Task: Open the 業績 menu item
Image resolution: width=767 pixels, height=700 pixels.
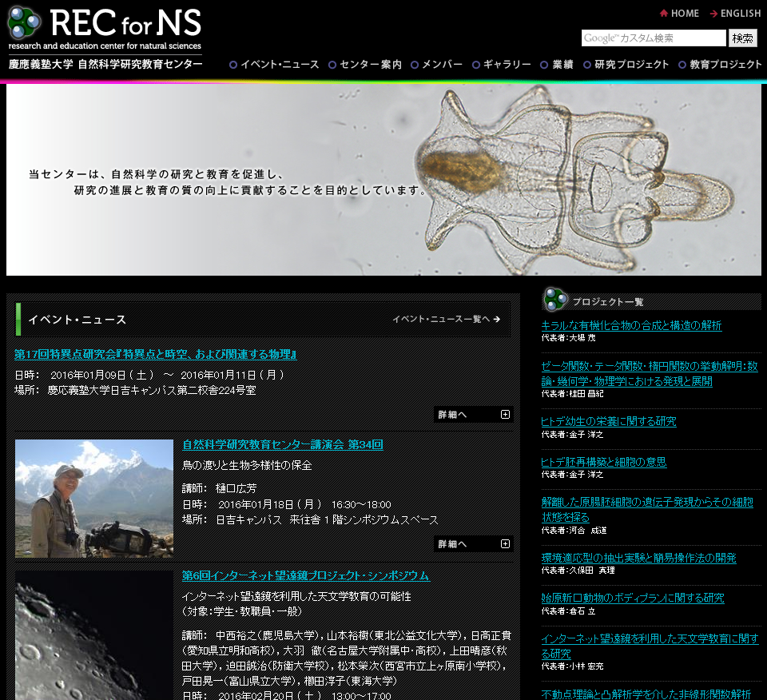Action: tap(557, 65)
